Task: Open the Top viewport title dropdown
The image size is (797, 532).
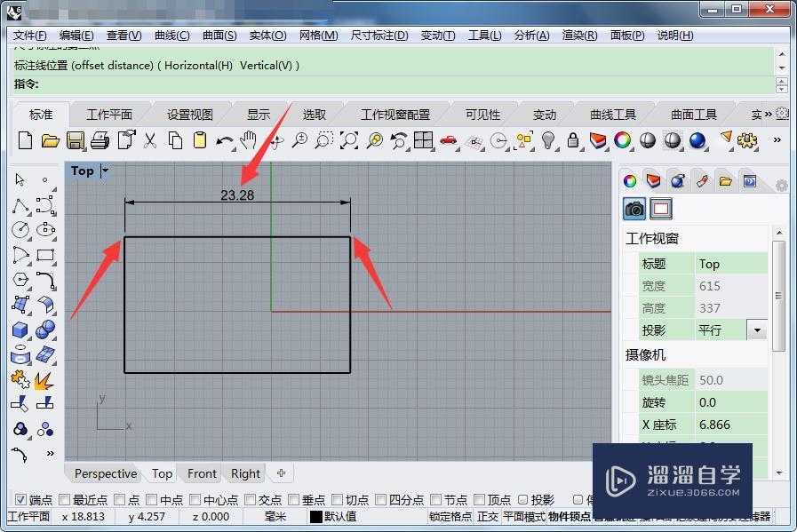Action: (105, 171)
